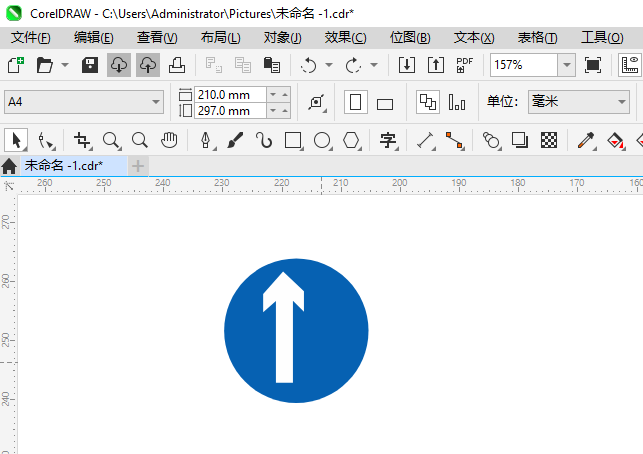Open the zoom level dropdown arrow

(567, 65)
